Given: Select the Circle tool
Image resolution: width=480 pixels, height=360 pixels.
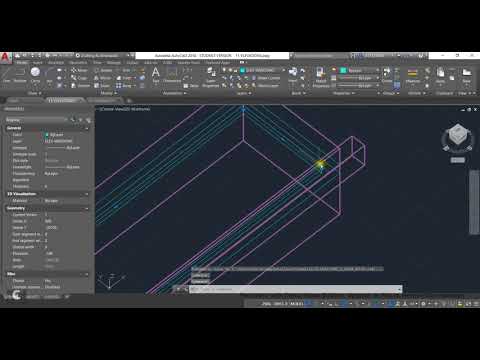Looking at the screenshot, I should tap(35, 75).
